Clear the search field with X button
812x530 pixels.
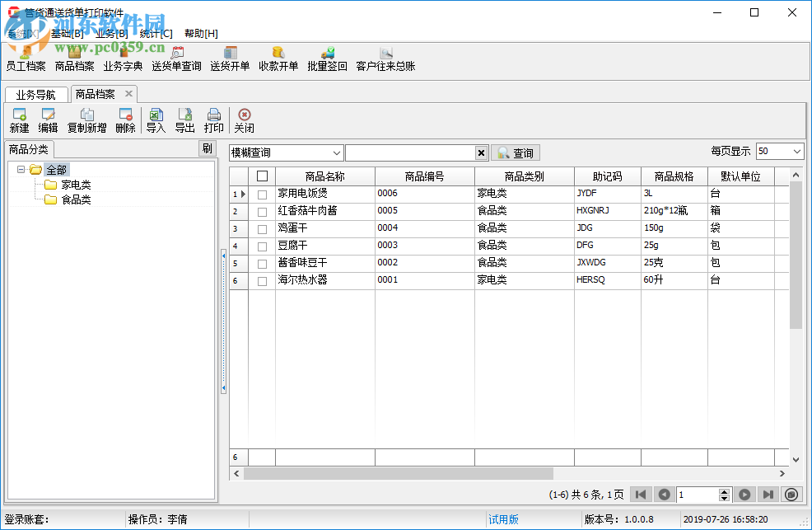(481, 152)
